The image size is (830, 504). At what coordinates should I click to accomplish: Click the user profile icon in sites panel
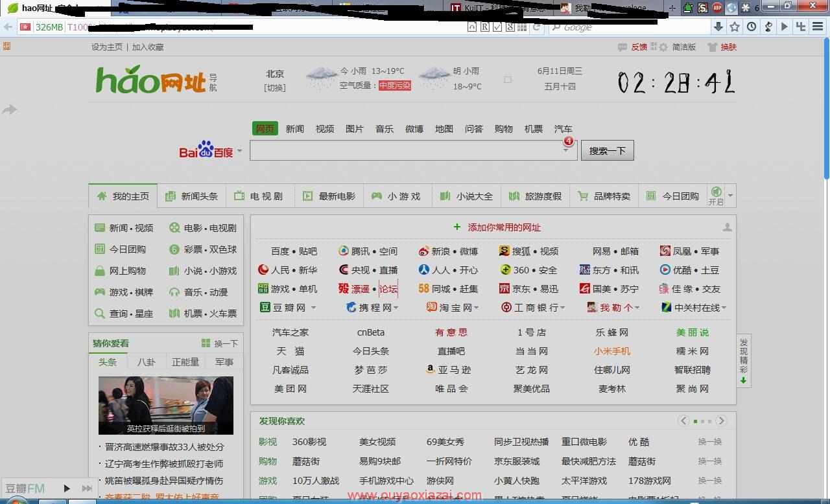728,227
